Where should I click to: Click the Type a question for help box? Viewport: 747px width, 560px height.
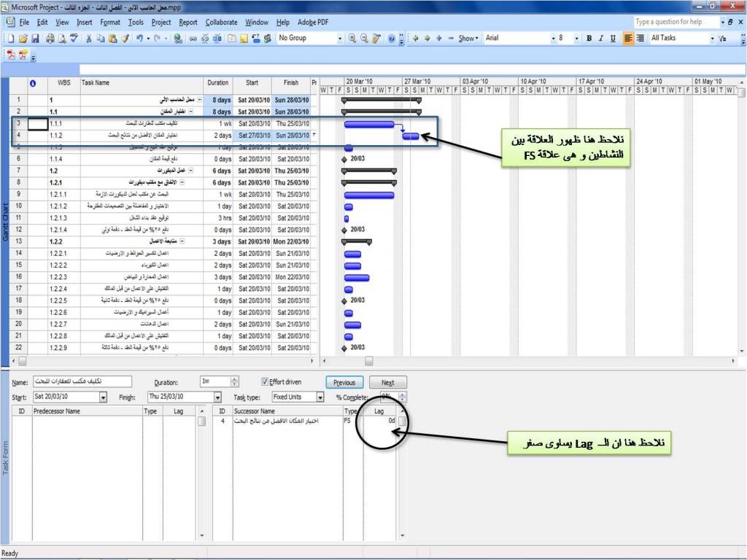click(x=676, y=22)
